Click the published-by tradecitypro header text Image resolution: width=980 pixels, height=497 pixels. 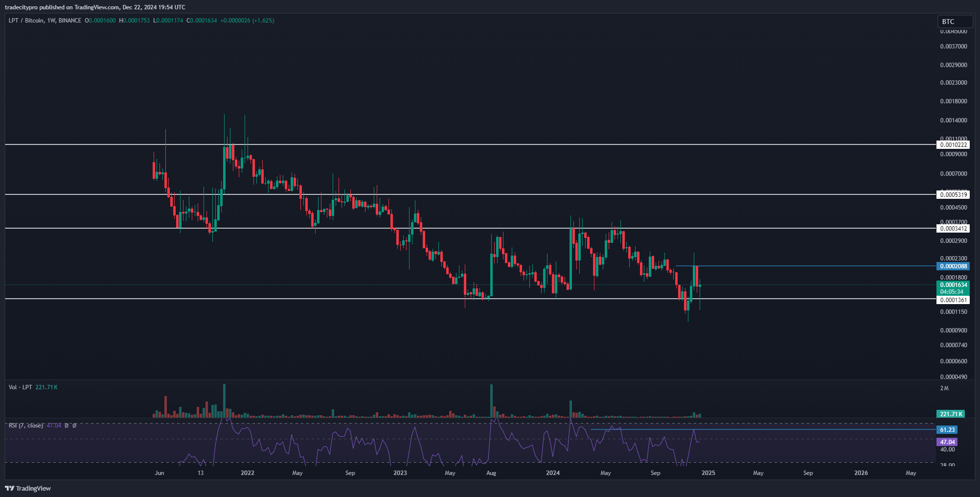[95, 7]
